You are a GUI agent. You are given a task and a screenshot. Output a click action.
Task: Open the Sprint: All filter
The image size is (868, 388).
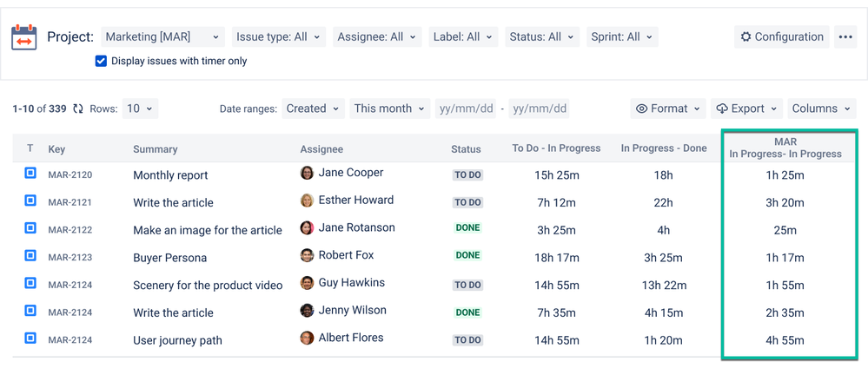(x=621, y=37)
